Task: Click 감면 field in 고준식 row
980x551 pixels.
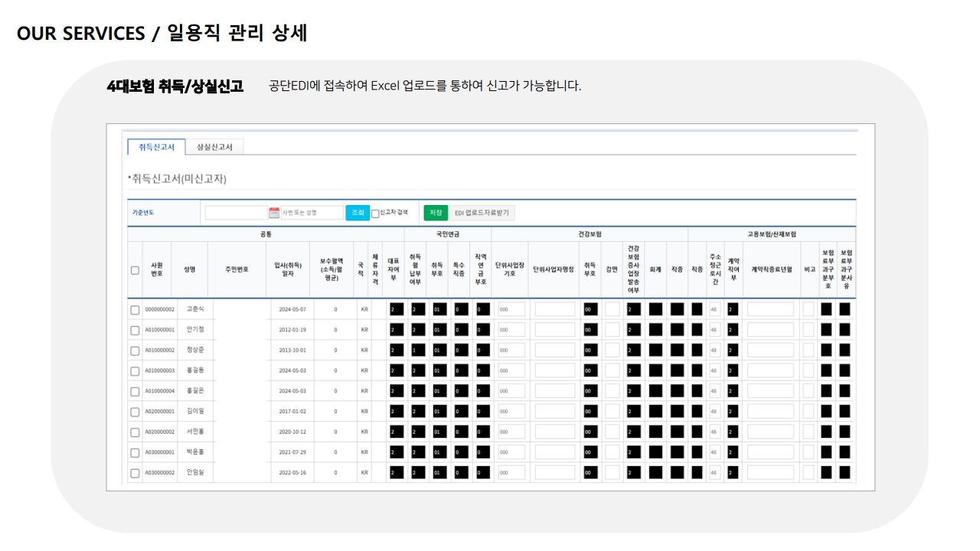Action: point(612,309)
